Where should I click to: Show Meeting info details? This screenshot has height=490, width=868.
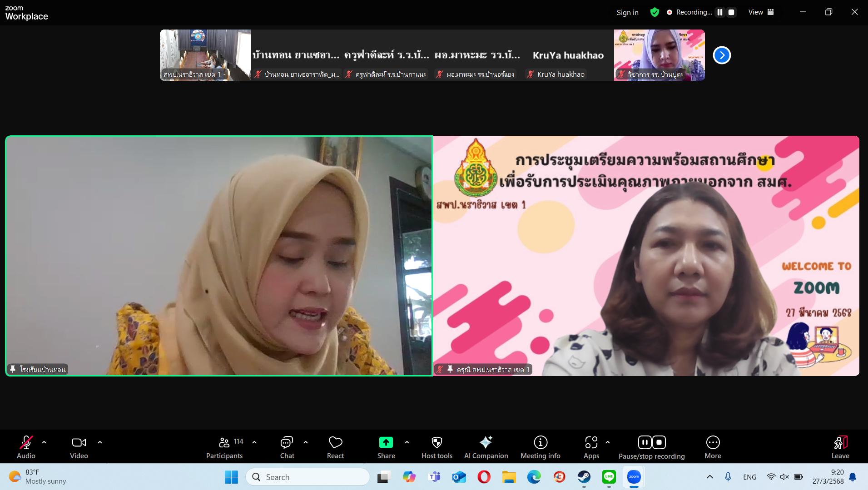pos(540,447)
